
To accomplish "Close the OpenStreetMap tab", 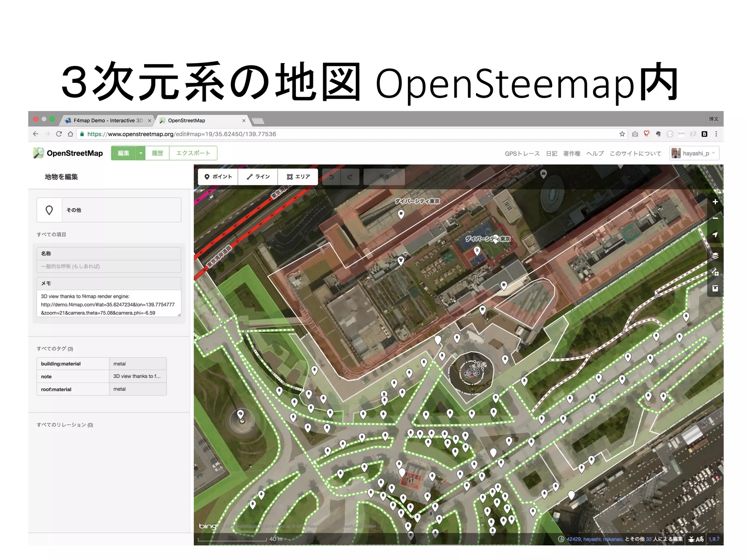I will (244, 121).
